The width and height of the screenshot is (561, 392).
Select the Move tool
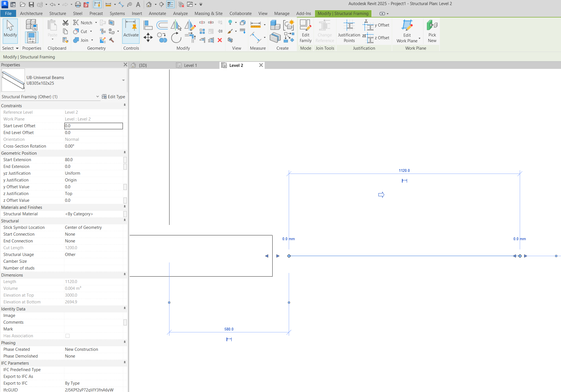[x=148, y=37]
